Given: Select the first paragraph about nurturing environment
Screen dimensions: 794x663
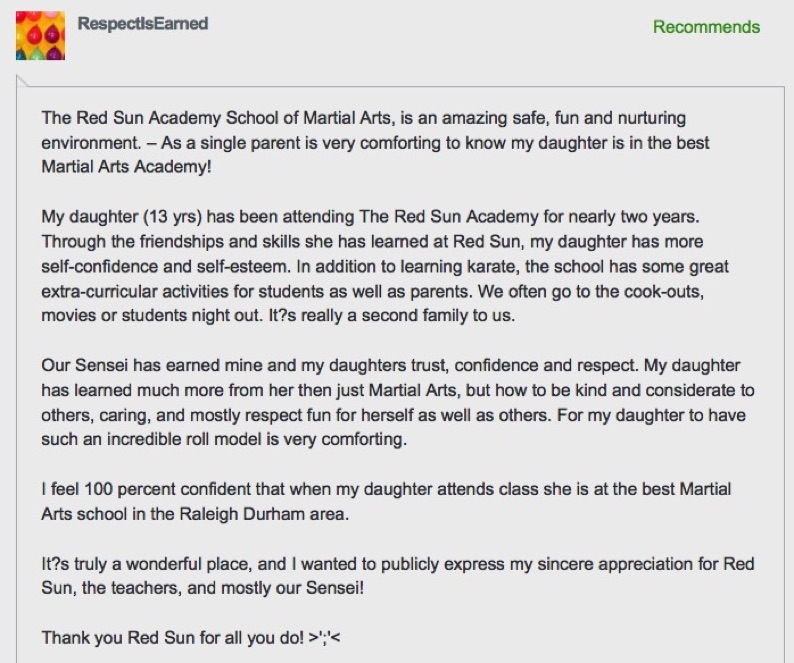Looking at the screenshot, I should tap(375, 142).
